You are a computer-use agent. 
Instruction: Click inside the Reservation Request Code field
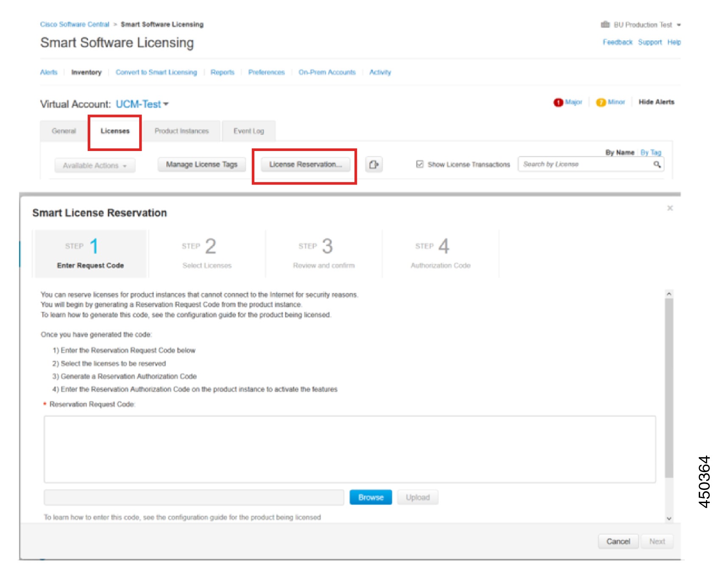(349, 448)
